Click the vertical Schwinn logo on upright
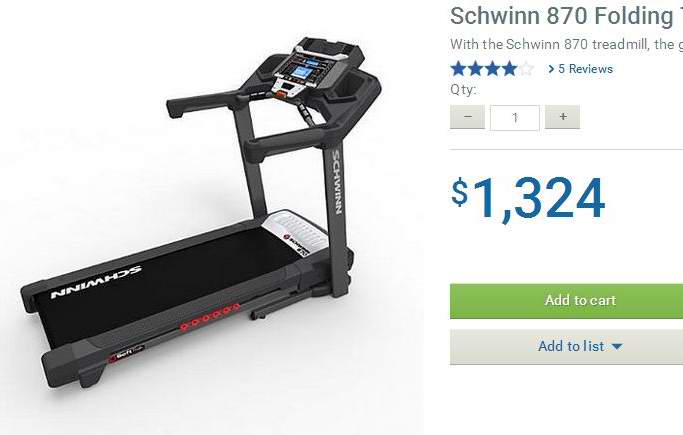683x435 pixels. [337, 182]
